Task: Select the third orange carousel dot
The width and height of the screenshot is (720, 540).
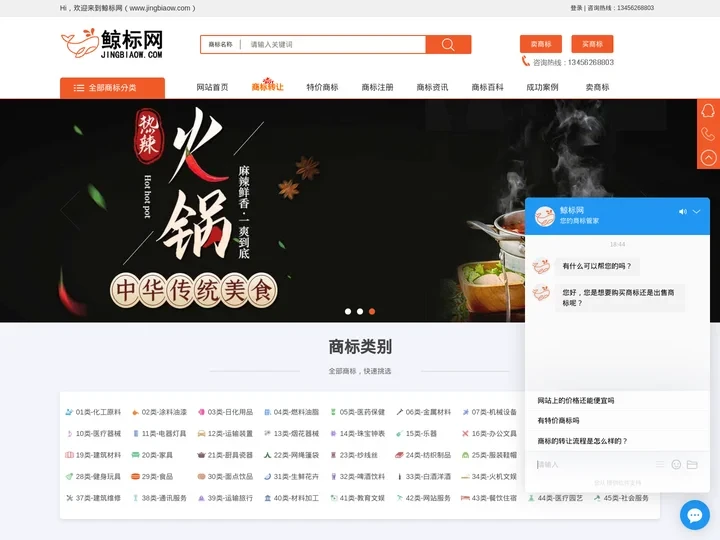Action: [372, 311]
